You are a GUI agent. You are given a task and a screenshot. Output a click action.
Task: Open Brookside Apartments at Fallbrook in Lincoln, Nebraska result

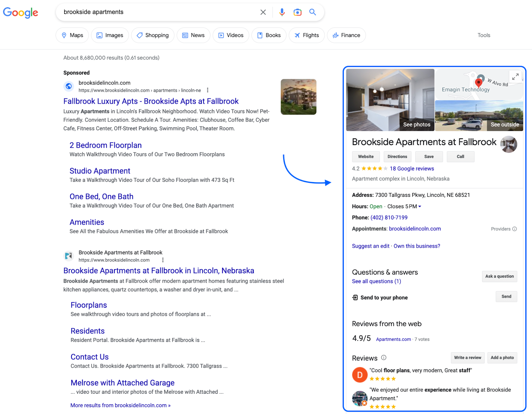pyautogui.click(x=159, y=271)
